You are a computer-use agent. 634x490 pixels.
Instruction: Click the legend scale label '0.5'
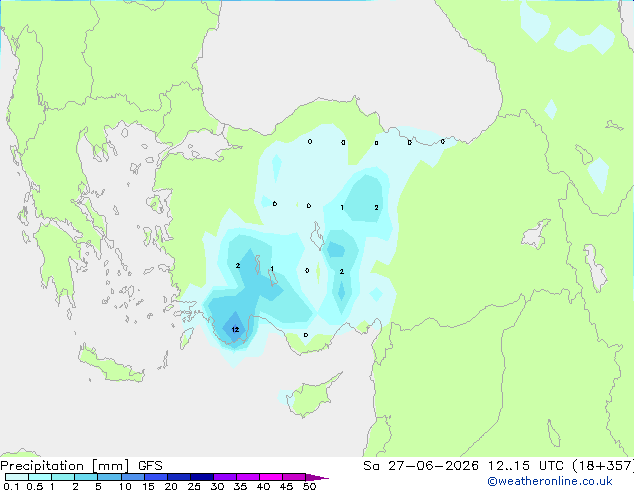[35, 486]
